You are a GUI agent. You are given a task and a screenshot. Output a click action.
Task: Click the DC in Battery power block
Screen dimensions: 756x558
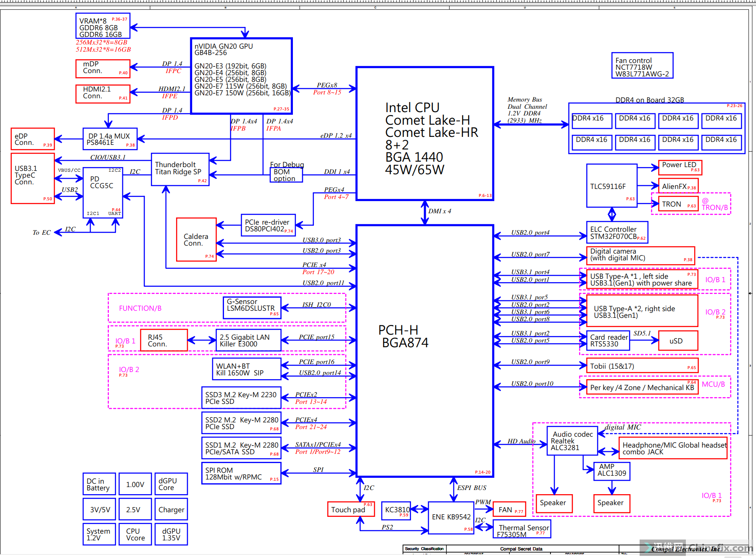99,484
